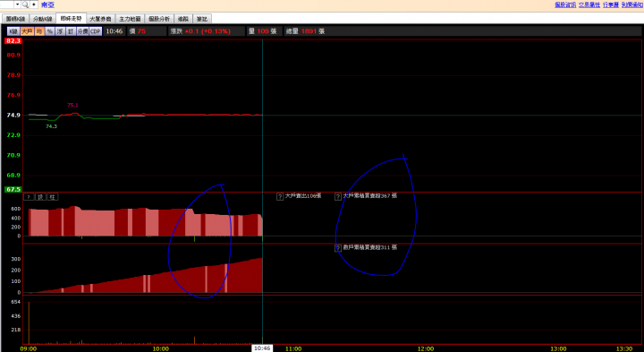Click the 82.3 upper limit price label
The height and width of the screenshot is (352, 644).
[13, 40]
